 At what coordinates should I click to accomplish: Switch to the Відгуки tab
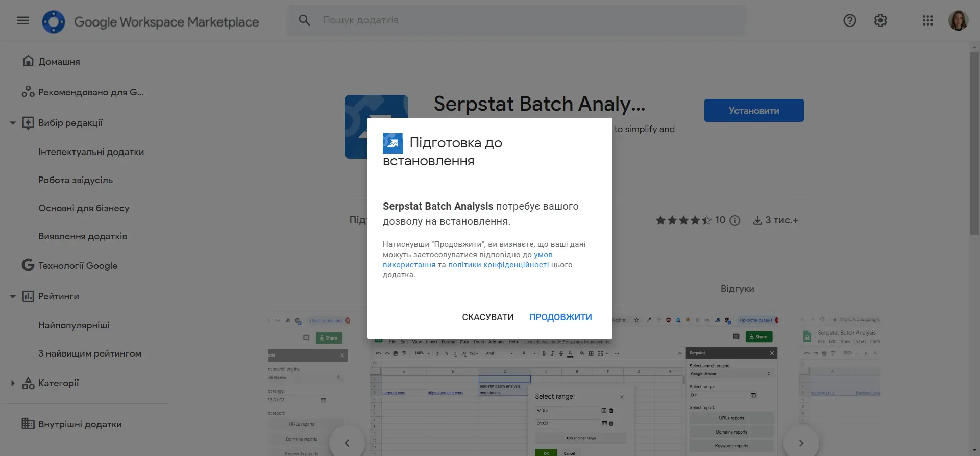[x=737, y=289]
